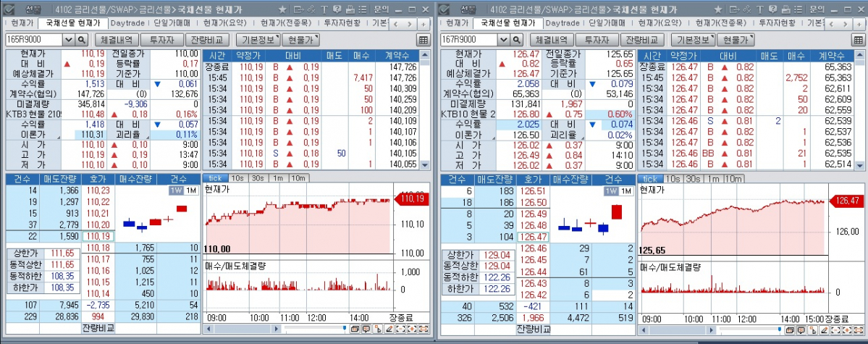Search for a symbol next to the 165R9000 code
The height and width of the screenshot is (344, 868).
click(x=82, y=40)
